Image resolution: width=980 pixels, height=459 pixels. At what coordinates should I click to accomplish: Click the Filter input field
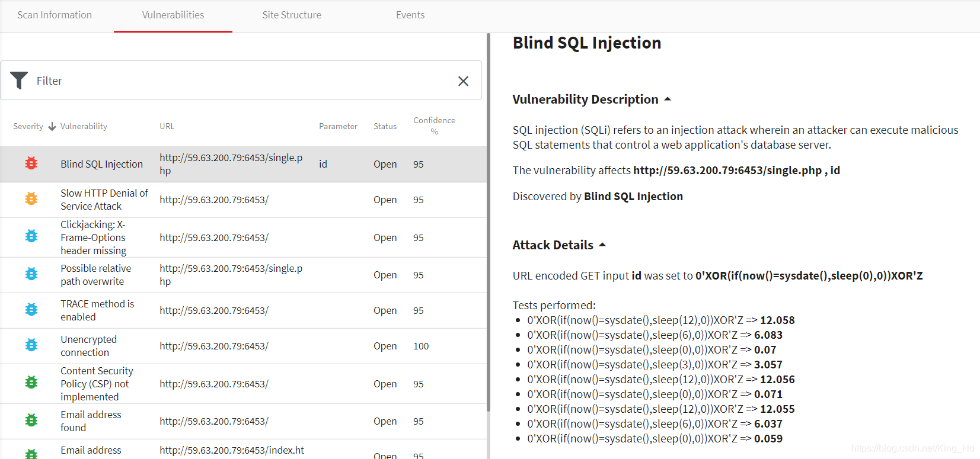241,81
